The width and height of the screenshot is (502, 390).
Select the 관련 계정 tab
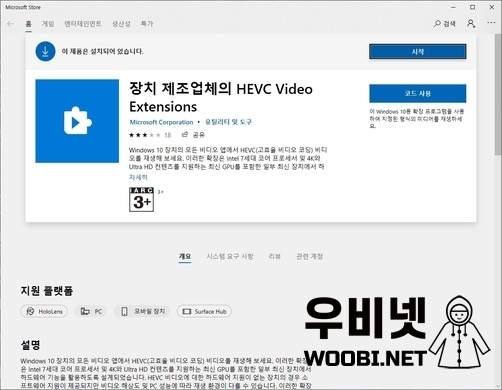click(310, 256)
